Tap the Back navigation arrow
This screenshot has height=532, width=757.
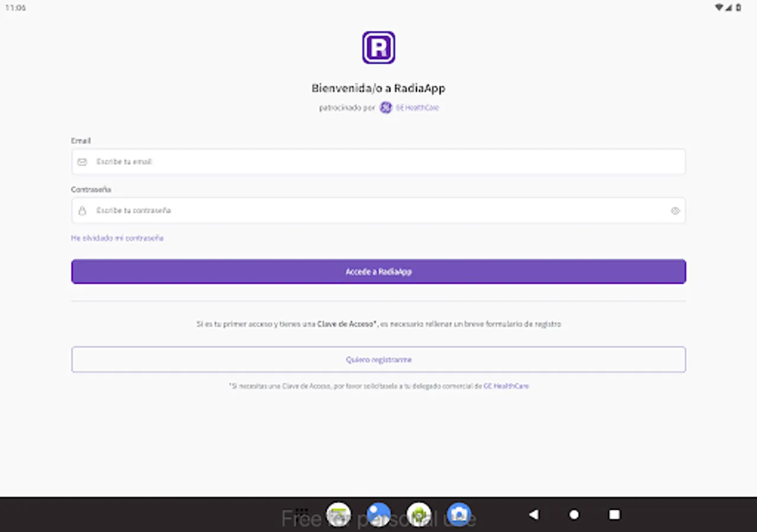tap(535, 515)
